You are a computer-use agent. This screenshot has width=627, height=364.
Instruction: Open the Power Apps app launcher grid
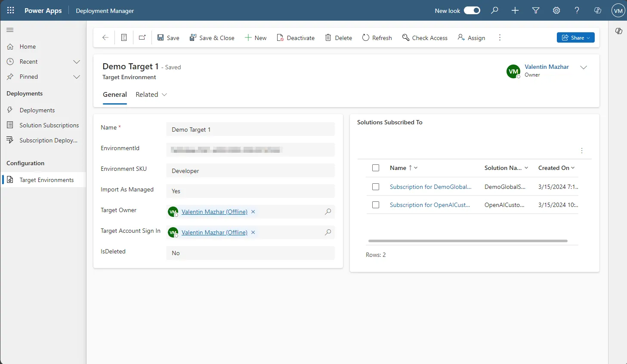tap(11, 10)
